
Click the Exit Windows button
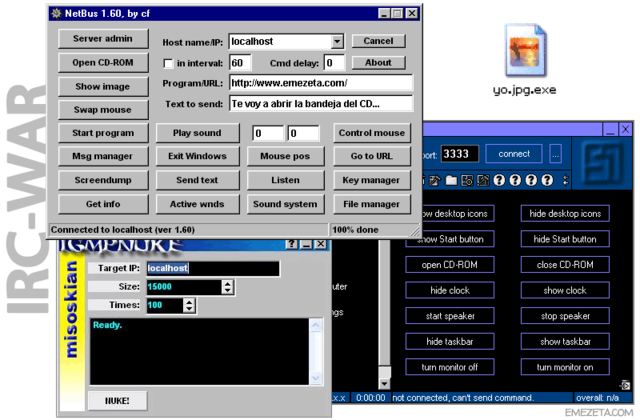pyautogui.click(x=197, y=156)
